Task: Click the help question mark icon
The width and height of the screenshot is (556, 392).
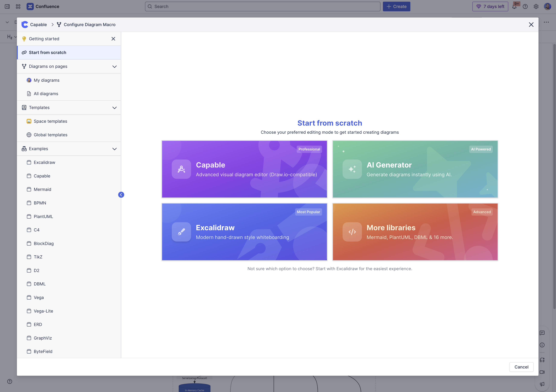Action: tap(525, 6)
